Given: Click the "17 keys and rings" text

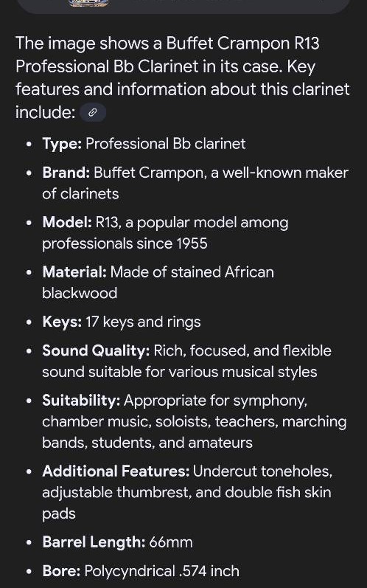Looking at the screenshot, I should 143,322.
